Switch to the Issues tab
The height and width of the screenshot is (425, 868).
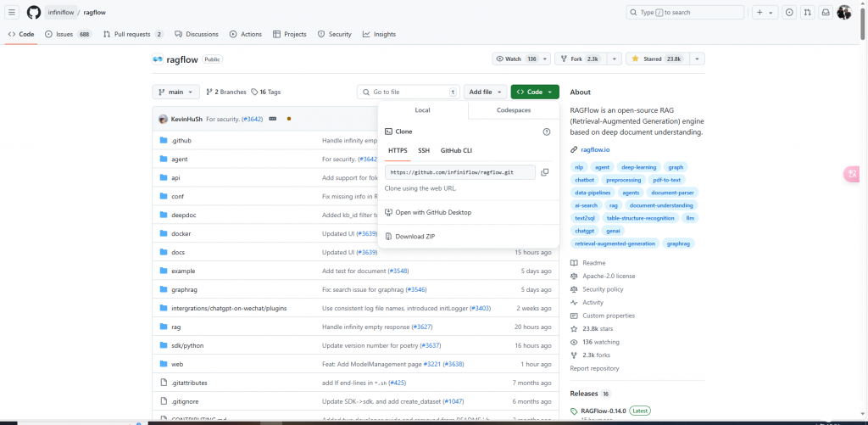tap(68, 34)
